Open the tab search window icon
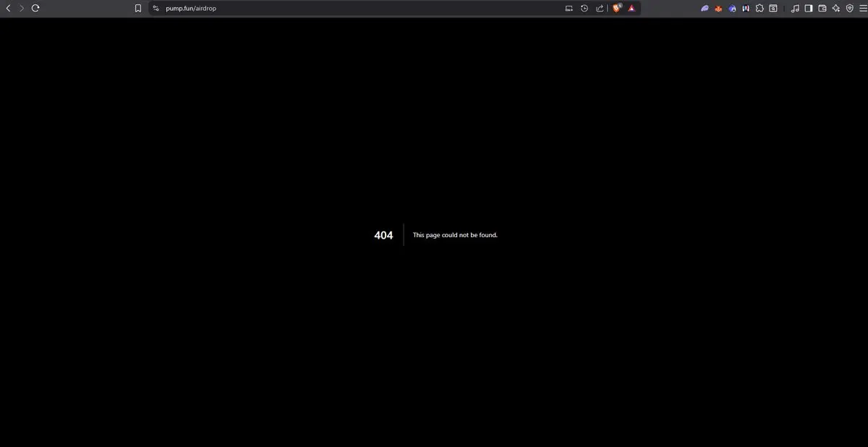Screen dimensions: 868x447 (x=773, y=8)
